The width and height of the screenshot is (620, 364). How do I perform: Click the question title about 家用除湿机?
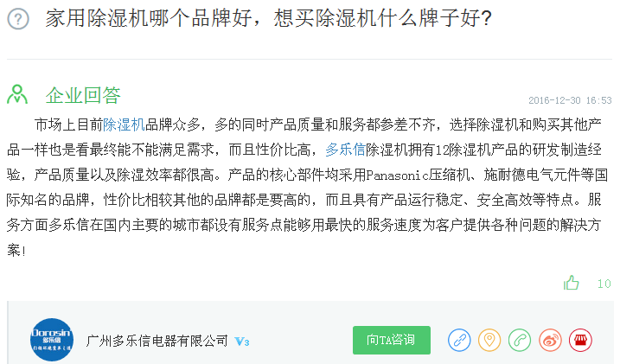click(268, 18)
